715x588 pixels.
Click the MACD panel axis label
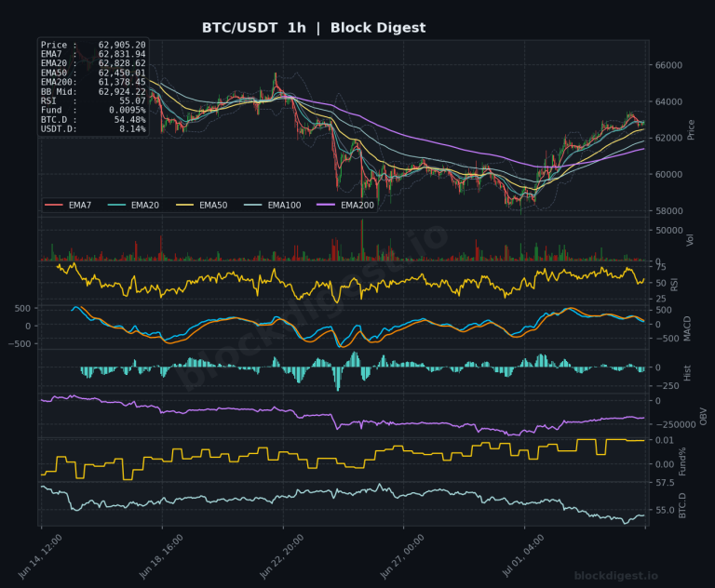[x=687, y=328]
